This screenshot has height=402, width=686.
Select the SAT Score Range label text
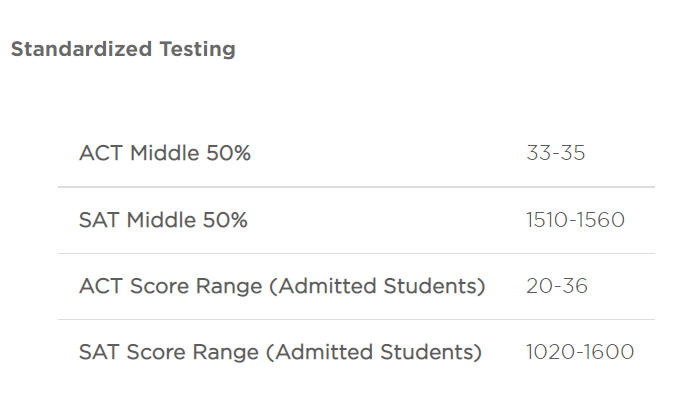280,352
